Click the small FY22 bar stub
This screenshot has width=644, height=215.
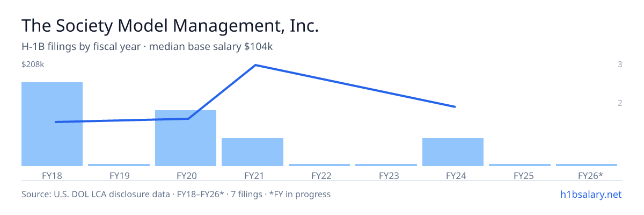(319, 165)
